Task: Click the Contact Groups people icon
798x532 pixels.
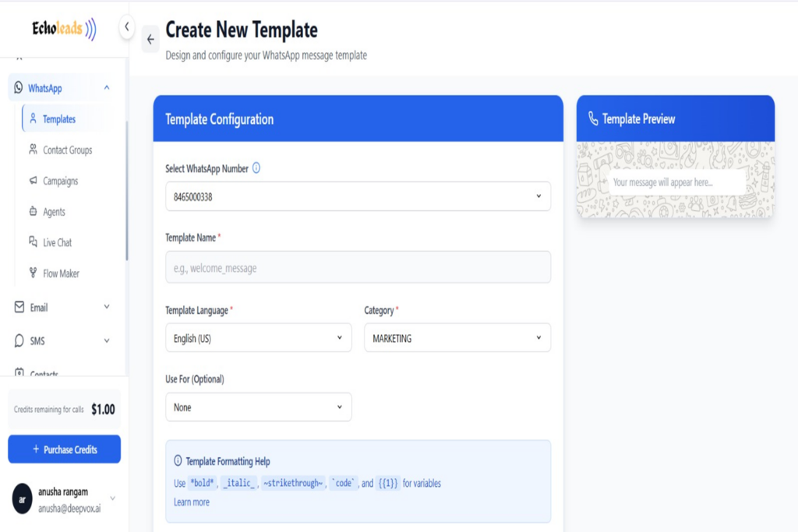Action: pos(33,150)
